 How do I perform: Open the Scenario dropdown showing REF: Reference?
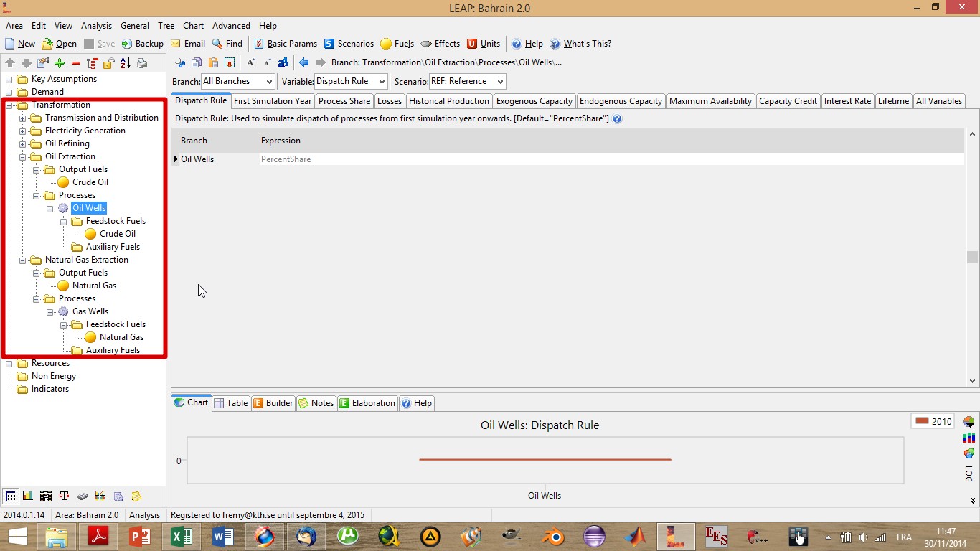coord(467,81)
